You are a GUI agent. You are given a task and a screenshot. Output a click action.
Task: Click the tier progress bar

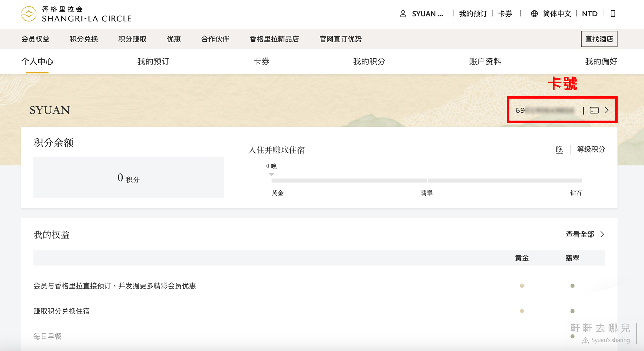(x=427, y=180)
